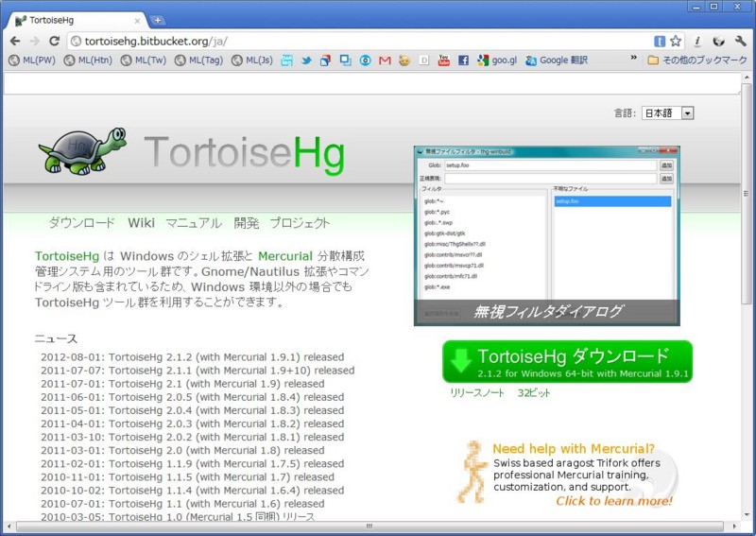The width and height of the screenshot is (756, 536).
Task: Open the その他のブックマーク folder
Action: pyautogui.click(x=697, y=61)
